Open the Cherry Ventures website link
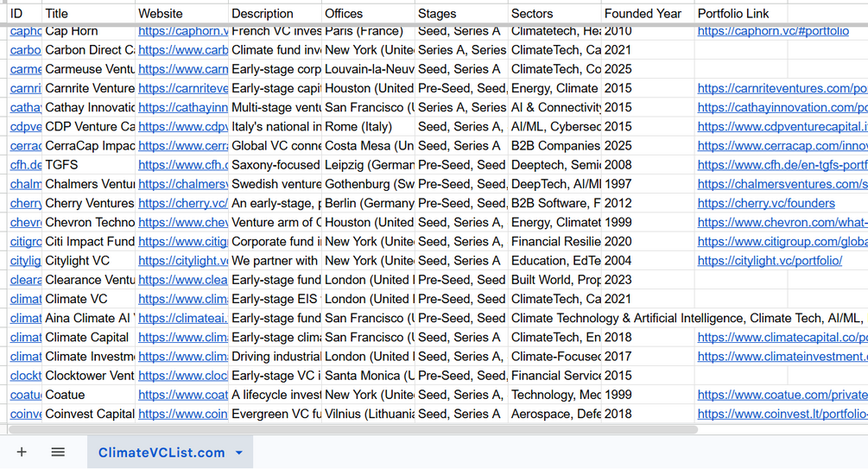This screenshot has height=469, width=868. click(x=183, y=203)
